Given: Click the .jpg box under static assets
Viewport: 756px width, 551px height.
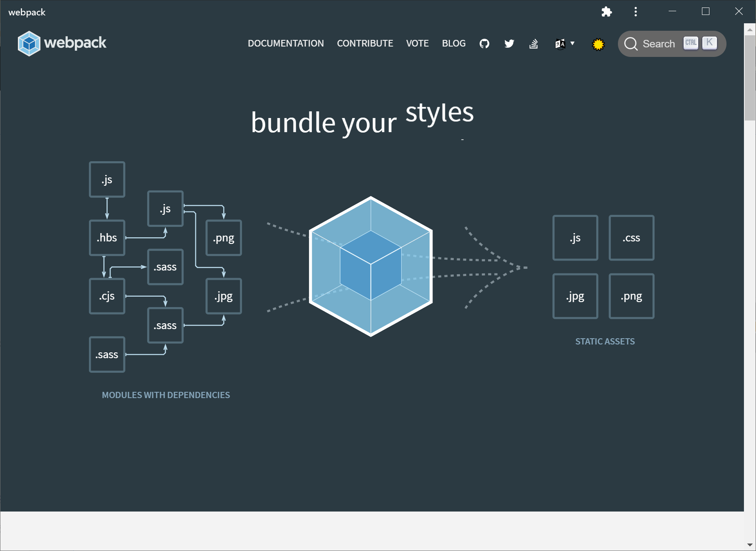Looking at the screenshot, I should click(x=575, y=296).
